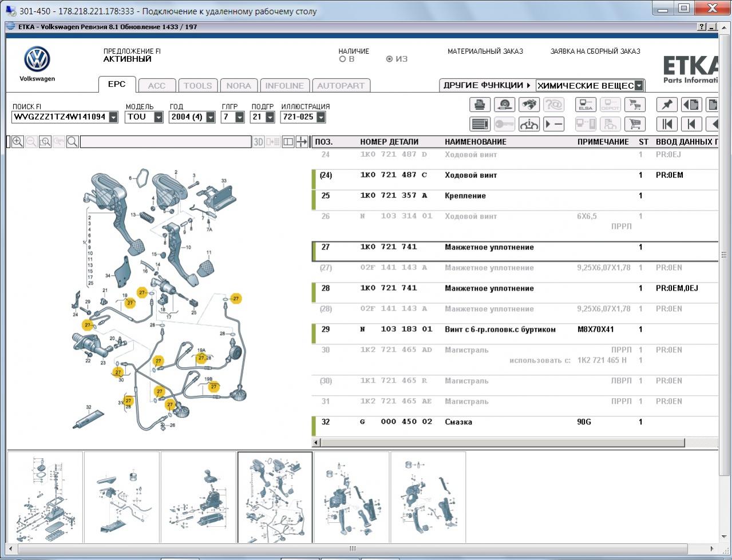
Task: Open the wheel and tire catalog icon
Action: 504,105
